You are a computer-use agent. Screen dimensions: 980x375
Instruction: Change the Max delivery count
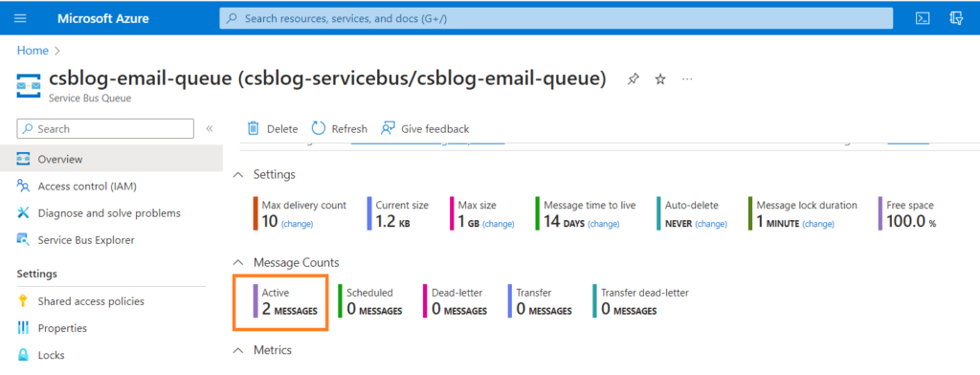pos(298,224)
